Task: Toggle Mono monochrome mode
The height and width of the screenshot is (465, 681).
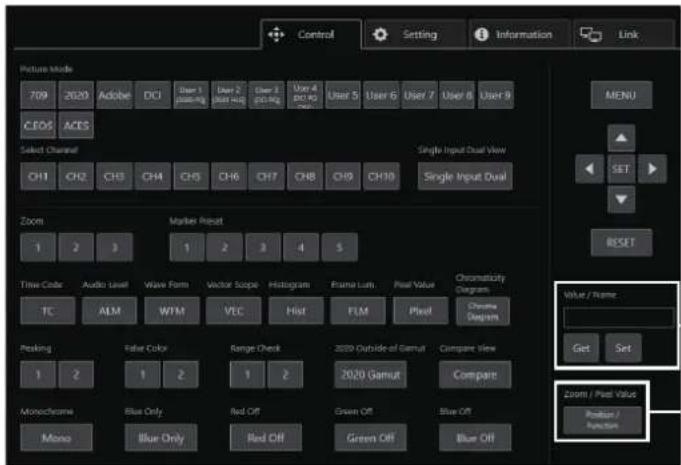Action: pos(56,438)
